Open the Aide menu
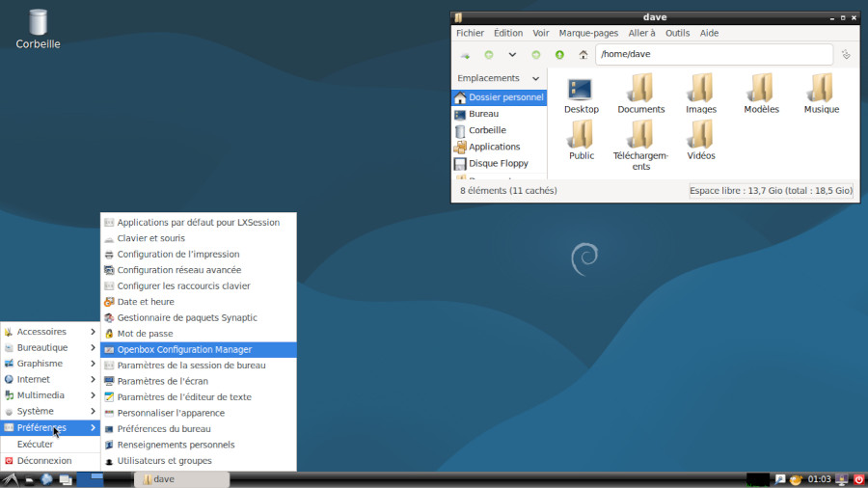868x488 pixels. [x=709, y=33]
